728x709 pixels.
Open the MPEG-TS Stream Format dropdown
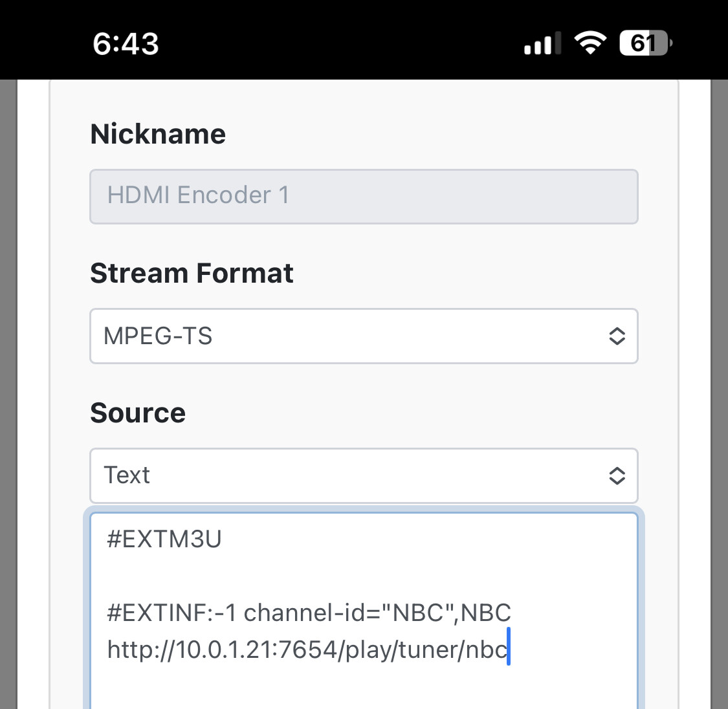[349, 336]
